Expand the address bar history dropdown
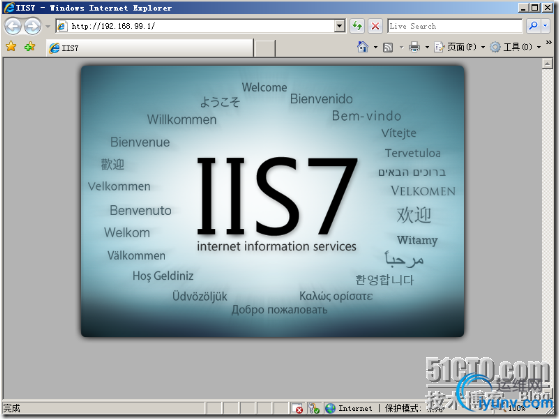 [x=340, y=26]
